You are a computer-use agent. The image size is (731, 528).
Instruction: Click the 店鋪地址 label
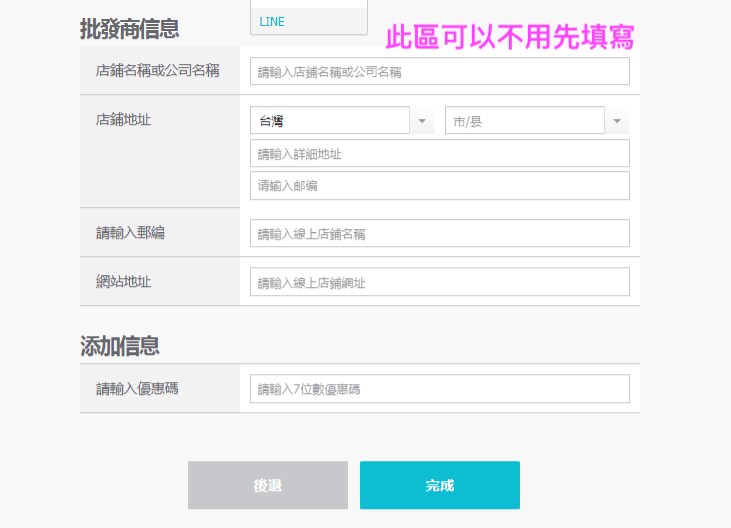(124, 120)
